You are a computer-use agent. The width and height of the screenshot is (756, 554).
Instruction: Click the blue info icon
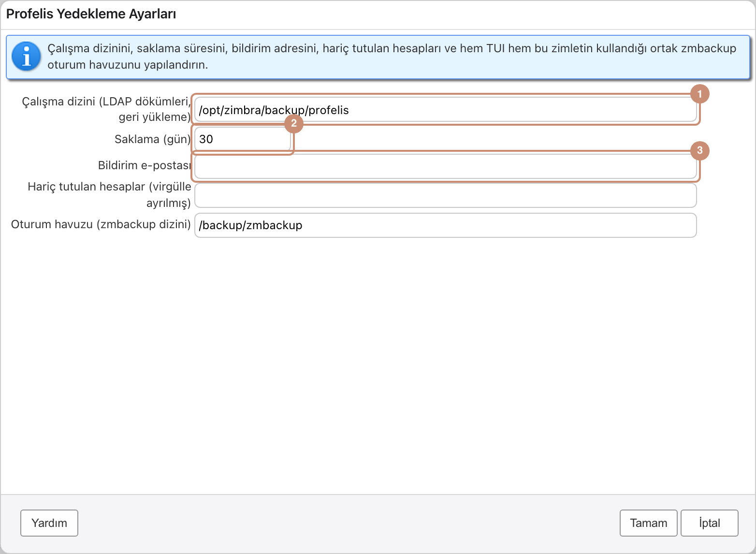26,56
